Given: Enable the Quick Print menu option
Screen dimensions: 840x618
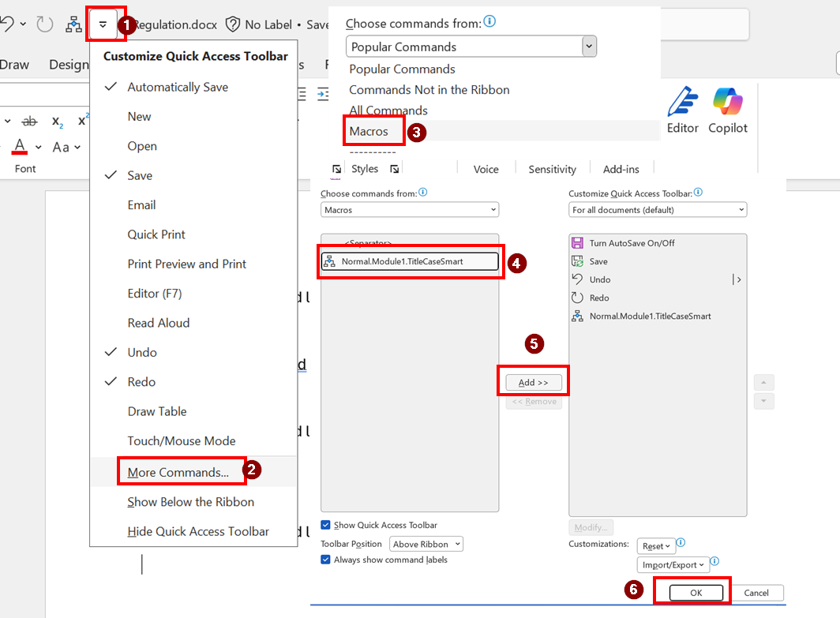Looking at the screenshot, I should tap(193, 234).
